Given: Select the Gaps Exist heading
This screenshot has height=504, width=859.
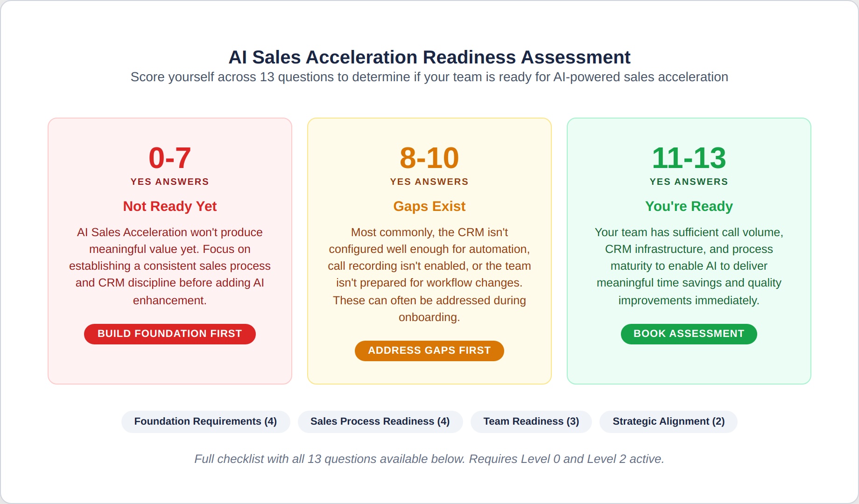Looking at the screenshot, I should click(x=429, y=206).
